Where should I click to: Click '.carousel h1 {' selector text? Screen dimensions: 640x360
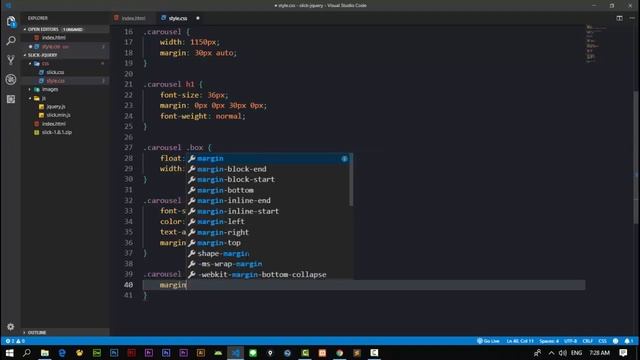tap(173, 84)
